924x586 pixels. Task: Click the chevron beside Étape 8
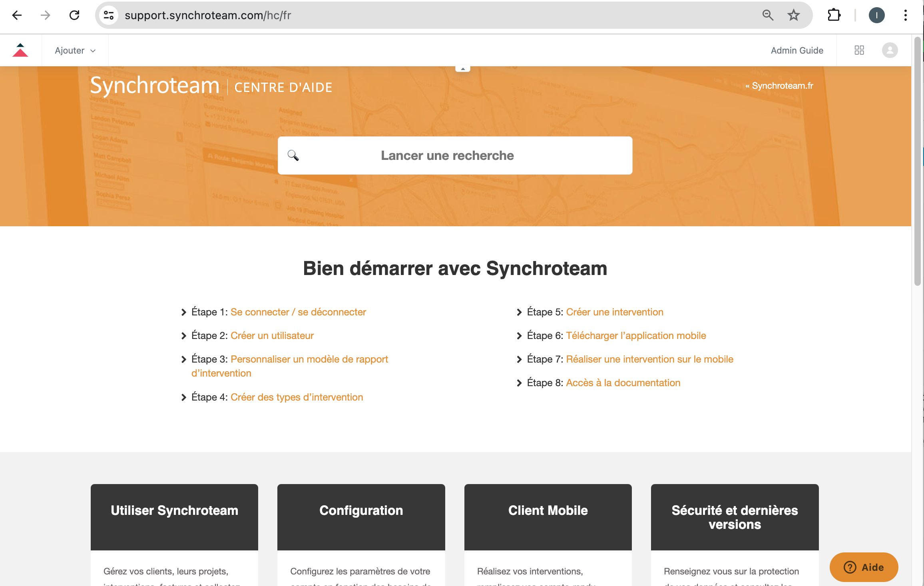(520, 383)
